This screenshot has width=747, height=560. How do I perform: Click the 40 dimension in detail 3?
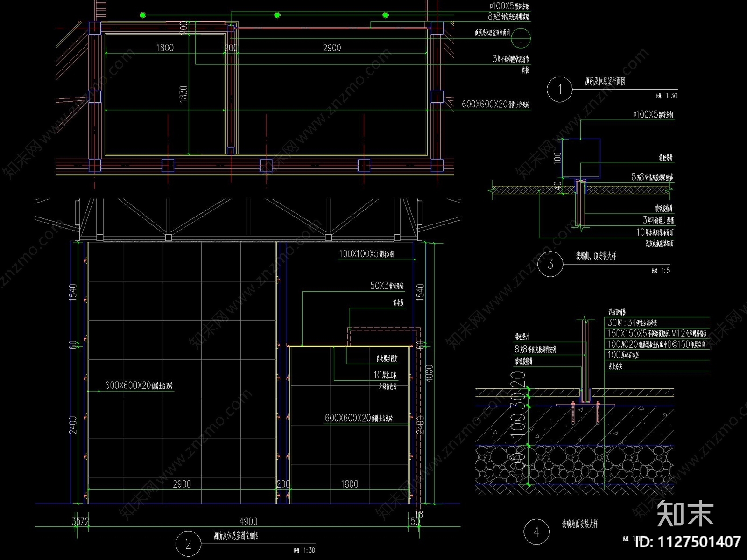point(557,187)
